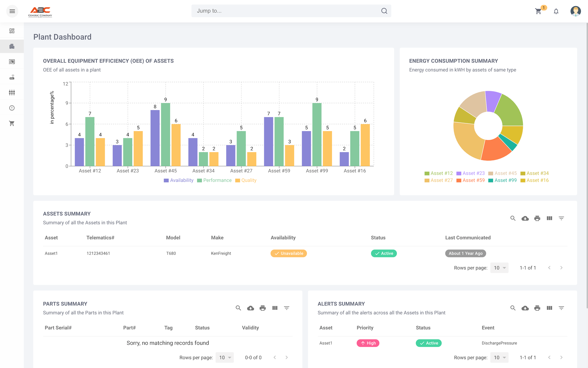588x368 pixels.
Task: Click the About 1 Year Ago chip
Action: [x=465, y=253]
